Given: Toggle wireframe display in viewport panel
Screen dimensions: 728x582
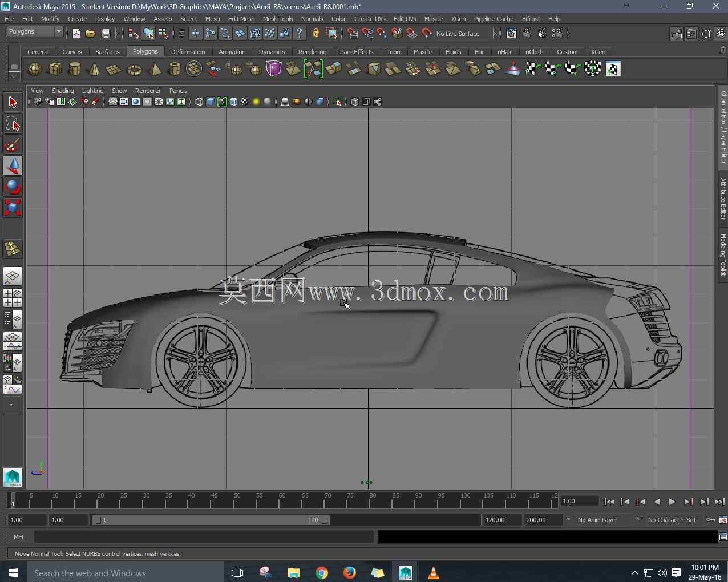Looking at the screenshot, I should click(x=199, y=102).
